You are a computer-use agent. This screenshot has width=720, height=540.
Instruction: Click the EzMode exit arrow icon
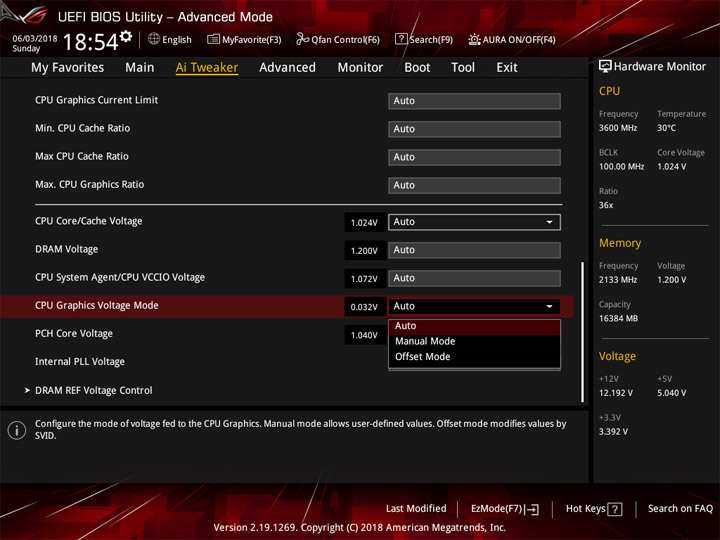click(533, 509)
